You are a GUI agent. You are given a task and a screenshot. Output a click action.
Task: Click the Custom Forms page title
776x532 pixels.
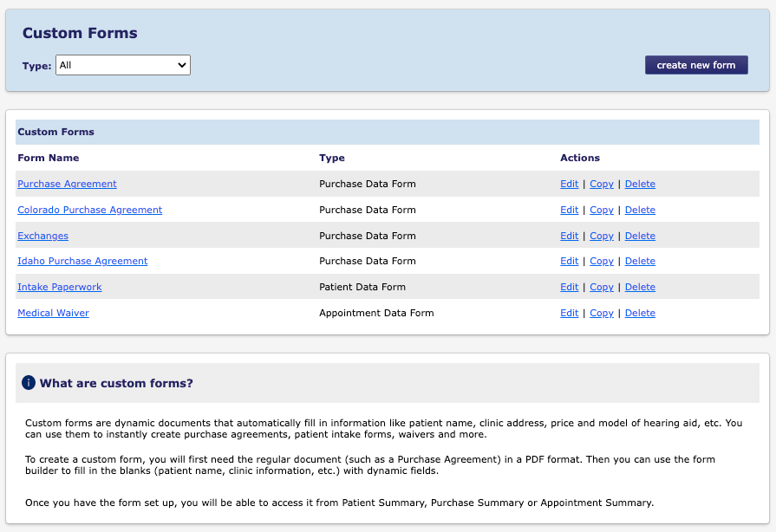80,33
